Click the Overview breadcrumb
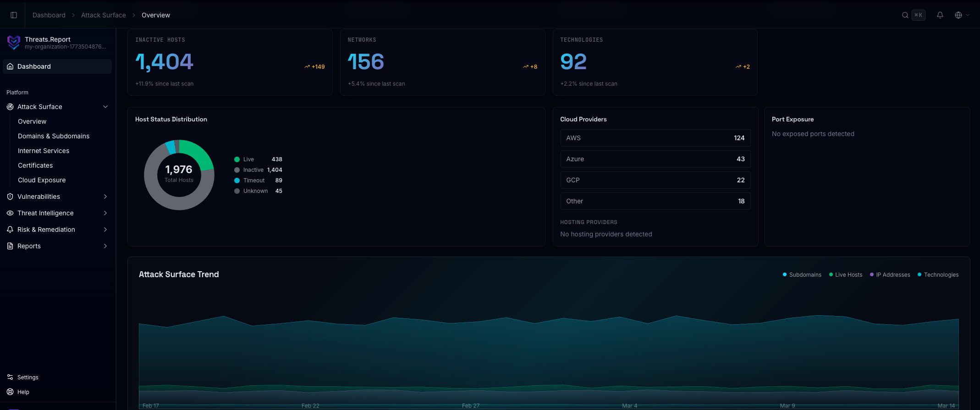The image size is (980, 410). (156, 15)
